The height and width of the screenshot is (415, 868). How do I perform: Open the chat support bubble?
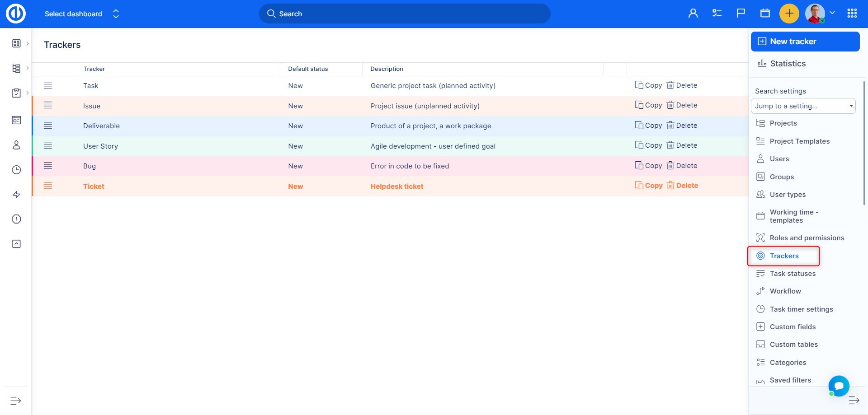point(839,386)
